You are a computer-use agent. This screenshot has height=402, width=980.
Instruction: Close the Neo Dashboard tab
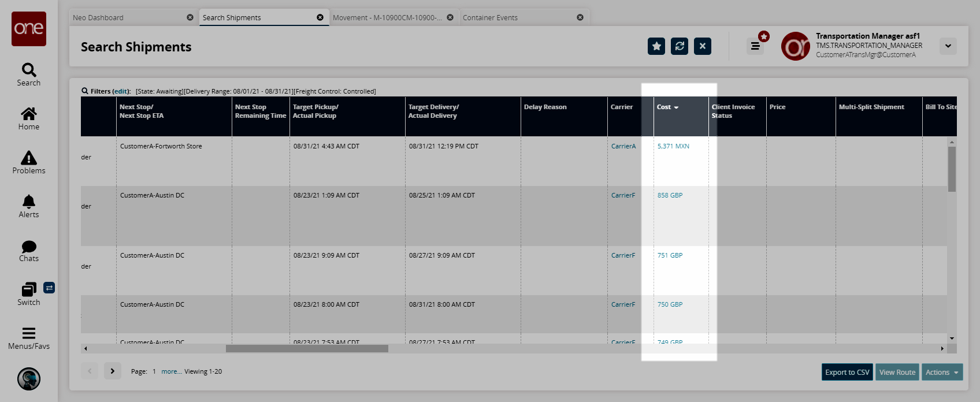click(190, 17)
